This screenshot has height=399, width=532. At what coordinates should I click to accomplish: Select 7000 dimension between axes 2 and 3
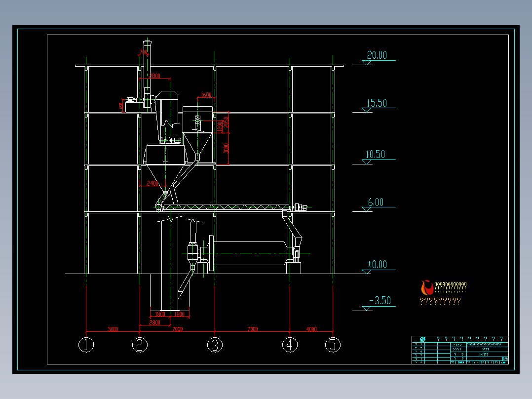178,329
